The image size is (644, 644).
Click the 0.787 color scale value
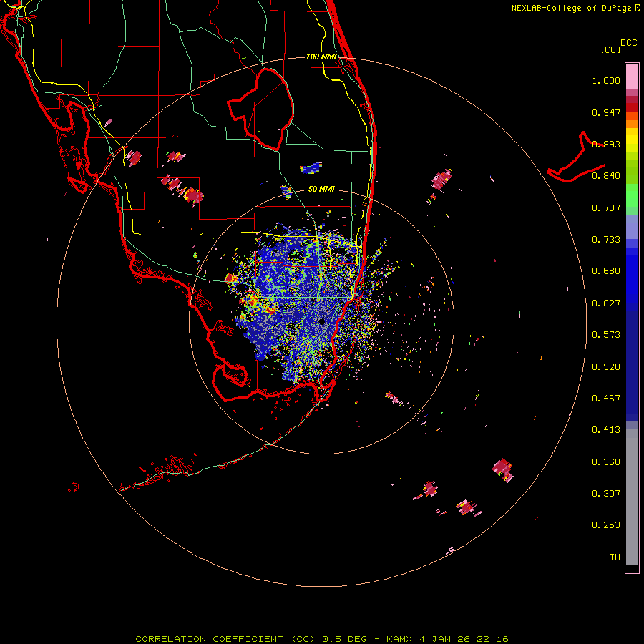606,208
